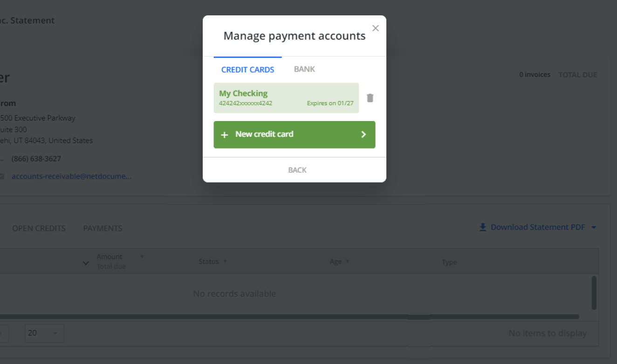Expand the Download Statement PDF dropdown arrow

pos(594,228)
